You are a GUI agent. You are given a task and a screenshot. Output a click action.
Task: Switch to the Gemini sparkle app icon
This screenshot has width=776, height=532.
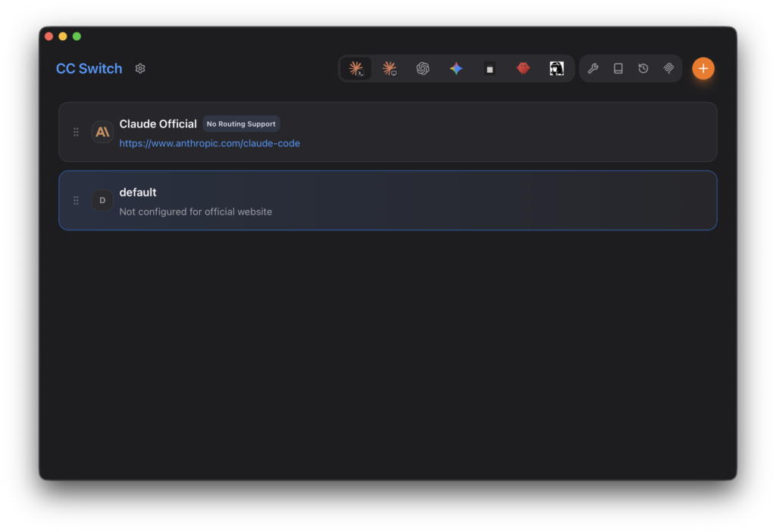[x=456, y=68]
